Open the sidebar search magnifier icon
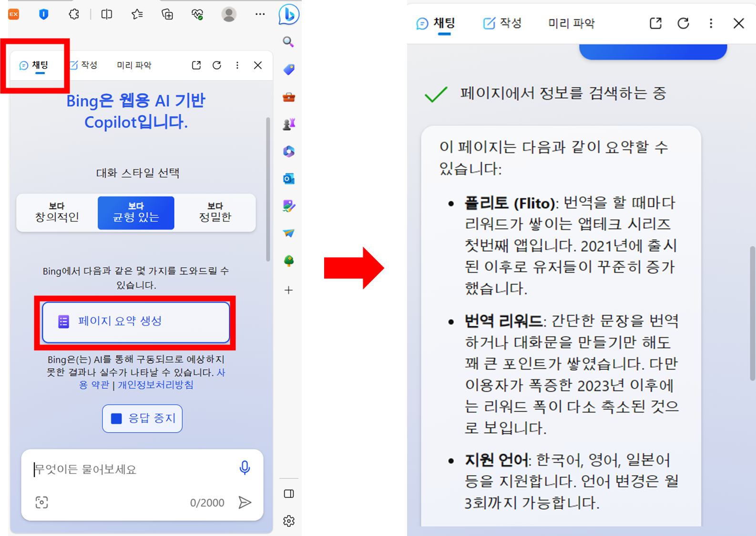This screenshot has height=536, width=756. pyautogui.click(x=288, y=42)
